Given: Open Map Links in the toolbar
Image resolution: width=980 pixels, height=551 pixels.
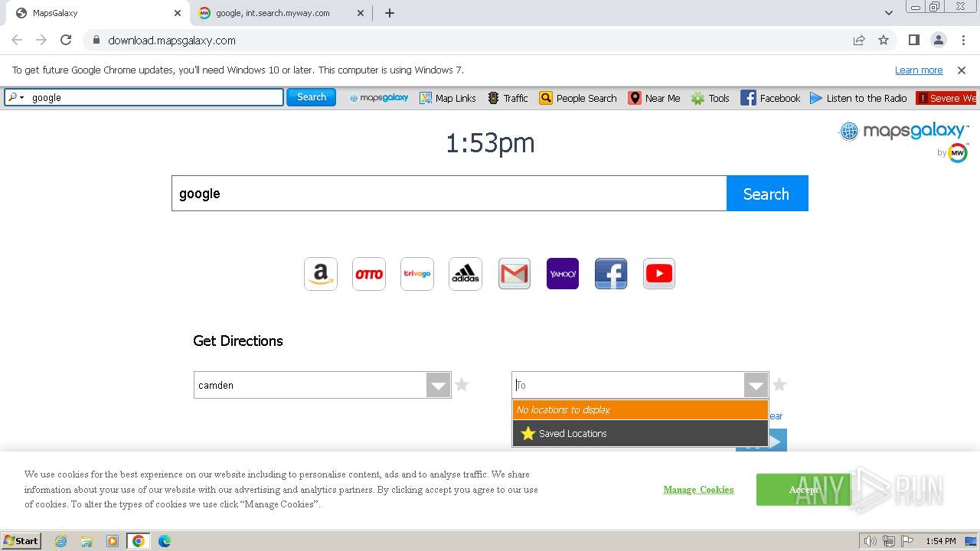Looking at the screenshot, I should pyautogui.click(x=448, y=98).
